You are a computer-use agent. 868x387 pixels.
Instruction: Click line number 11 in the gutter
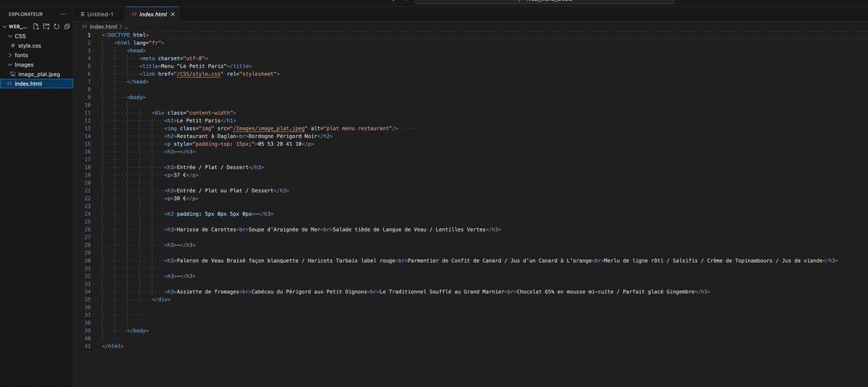(x=87, y=113)
